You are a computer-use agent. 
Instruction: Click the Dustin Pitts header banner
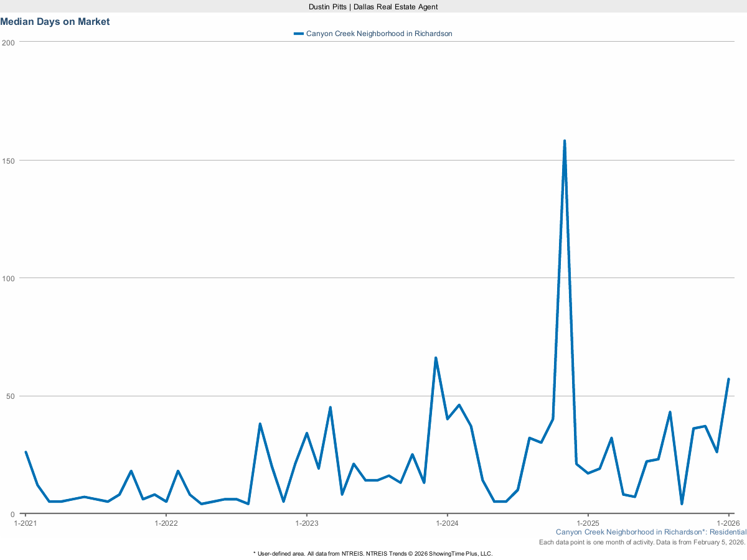click(373, 7)
